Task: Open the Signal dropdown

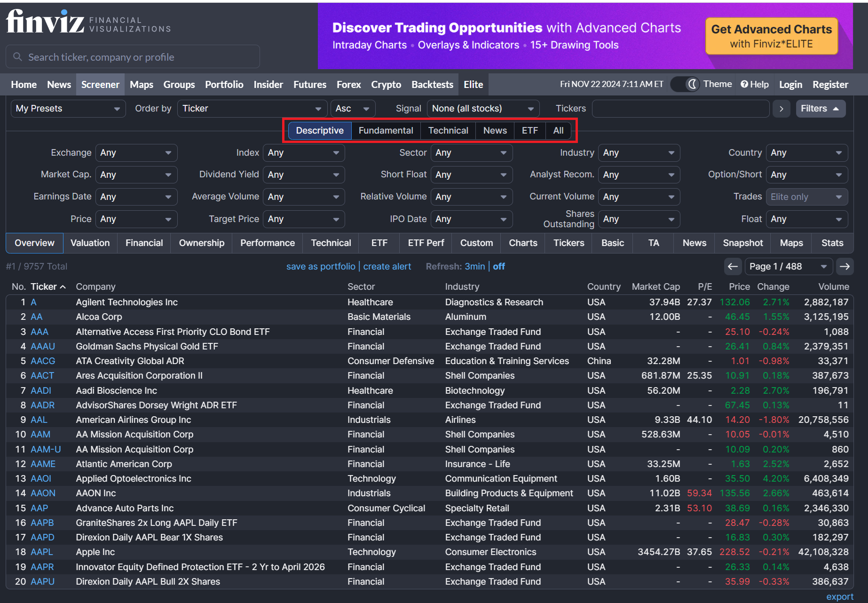Action: pyautogui.click(x=483, y=109)
